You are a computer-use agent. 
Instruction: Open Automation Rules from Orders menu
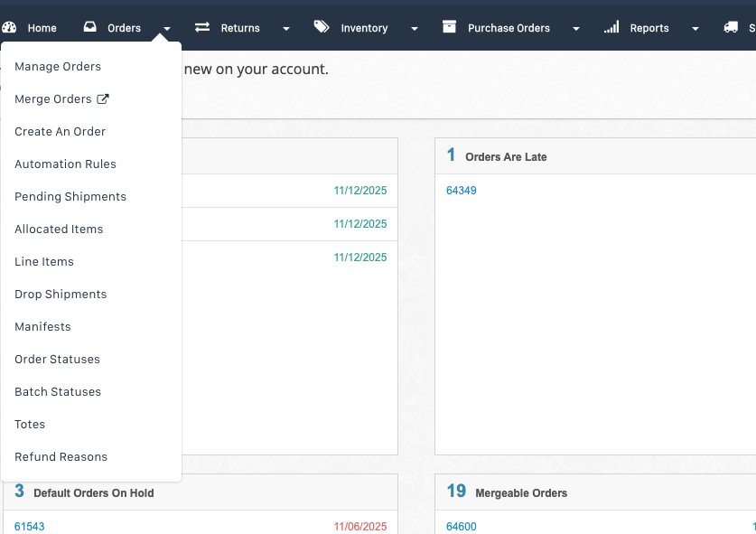(65, 164)
